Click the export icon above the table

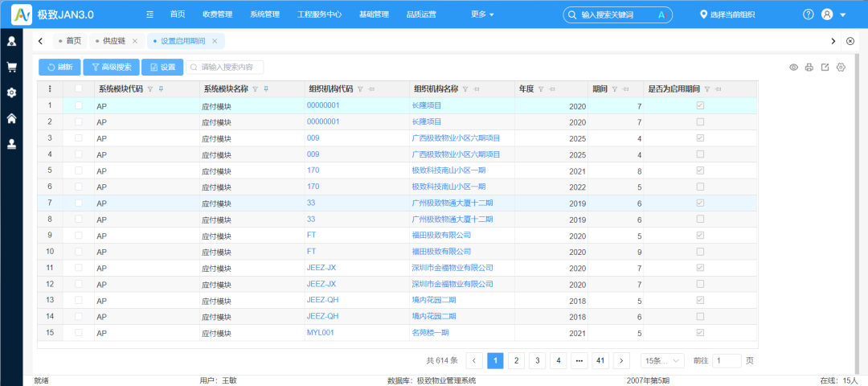coord(825,68)
